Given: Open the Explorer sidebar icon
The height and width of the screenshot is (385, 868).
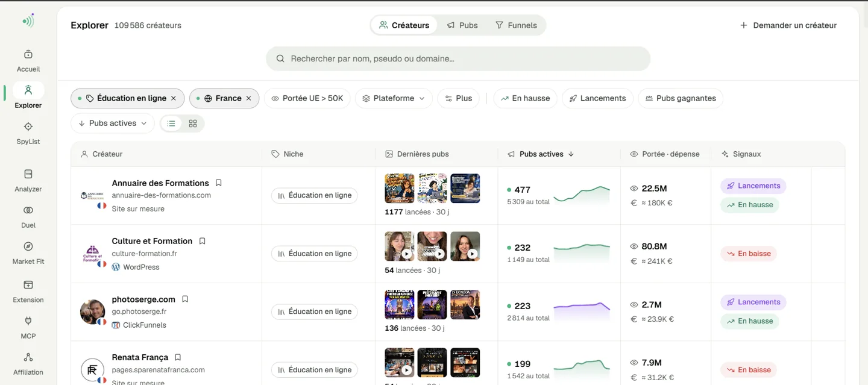Looking at the screenshot, I should click(28, 90).
